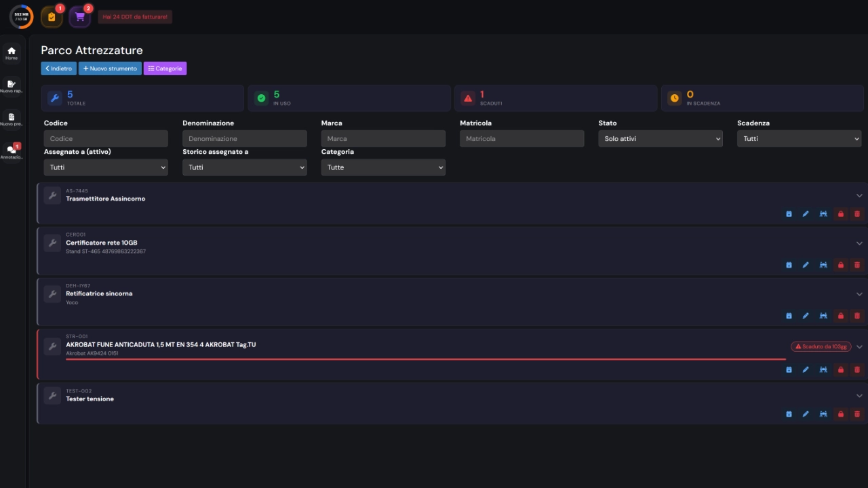
Task: Click the Scaduto da 103gg badge
Action: [x=821, y=346]
